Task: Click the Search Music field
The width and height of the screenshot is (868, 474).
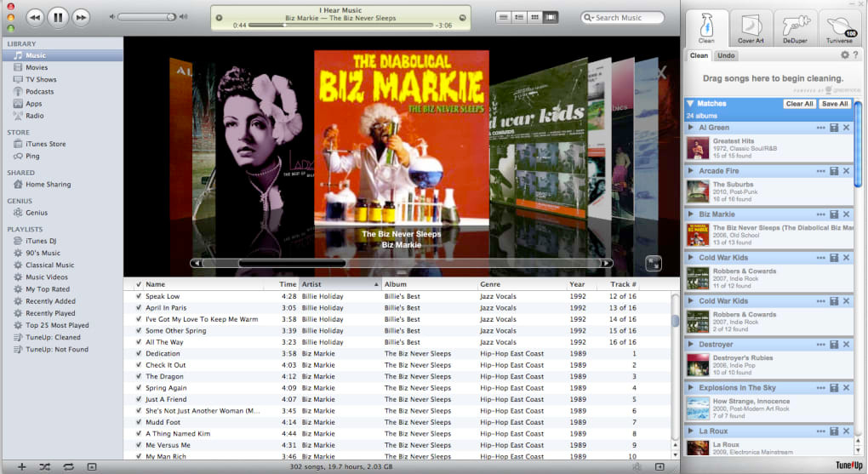Action: (x=623, y=18)
